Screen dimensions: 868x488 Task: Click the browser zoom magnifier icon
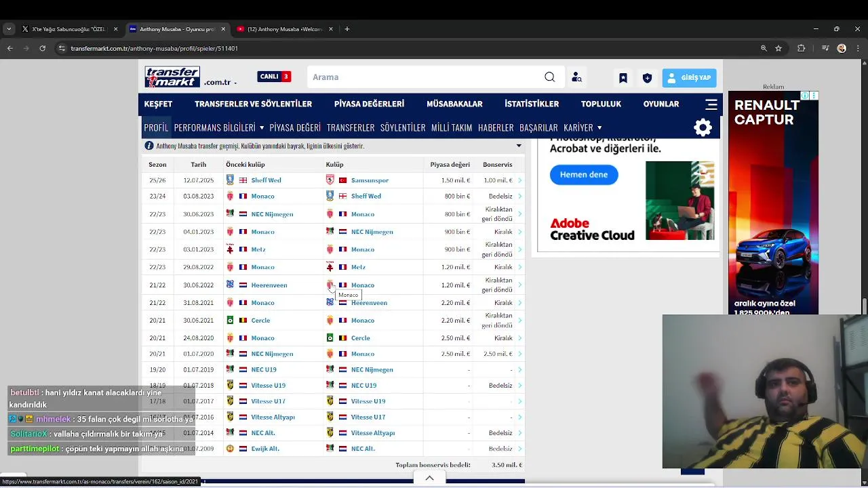pyautogui.click(x=764, y=48)
